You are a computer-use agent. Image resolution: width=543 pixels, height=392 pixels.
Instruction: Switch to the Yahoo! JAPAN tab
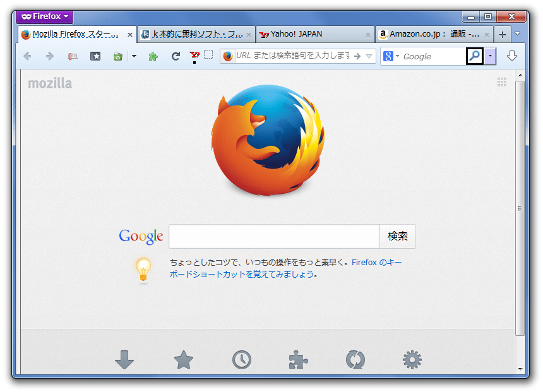coord(315,34)
